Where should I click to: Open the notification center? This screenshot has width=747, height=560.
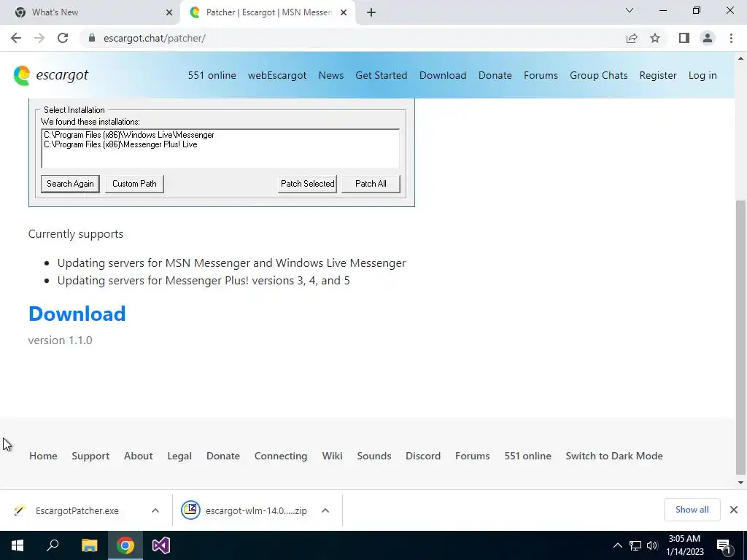[724, 546]
